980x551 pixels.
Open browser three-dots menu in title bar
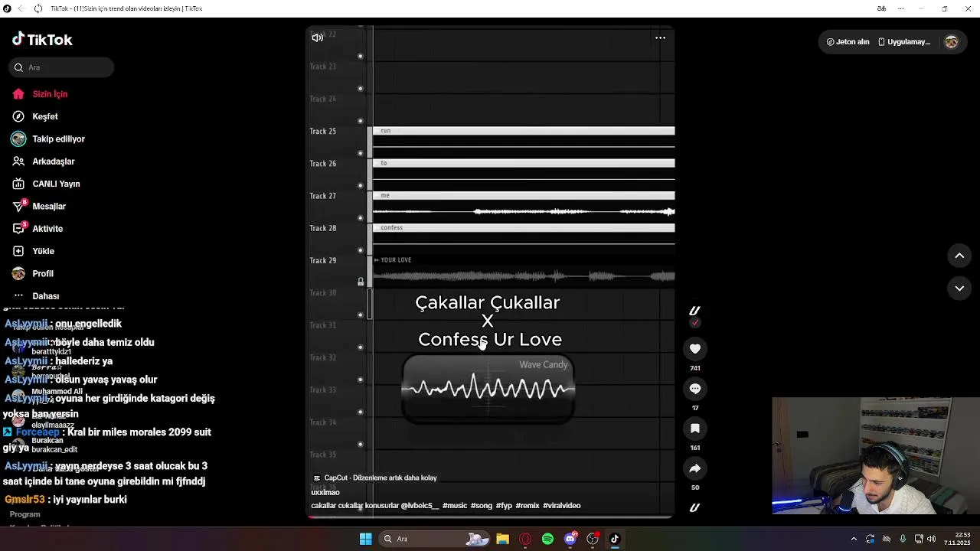coord(902,8)
